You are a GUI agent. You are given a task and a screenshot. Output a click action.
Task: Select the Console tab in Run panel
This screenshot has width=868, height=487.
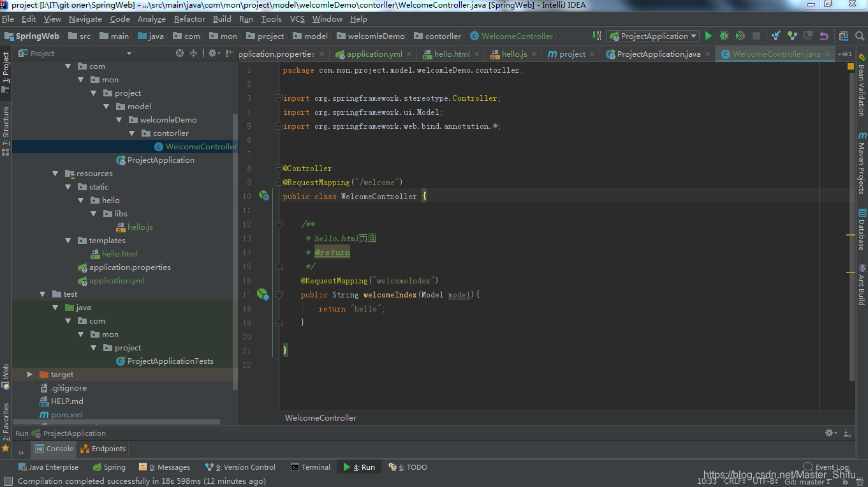[55, 449]
